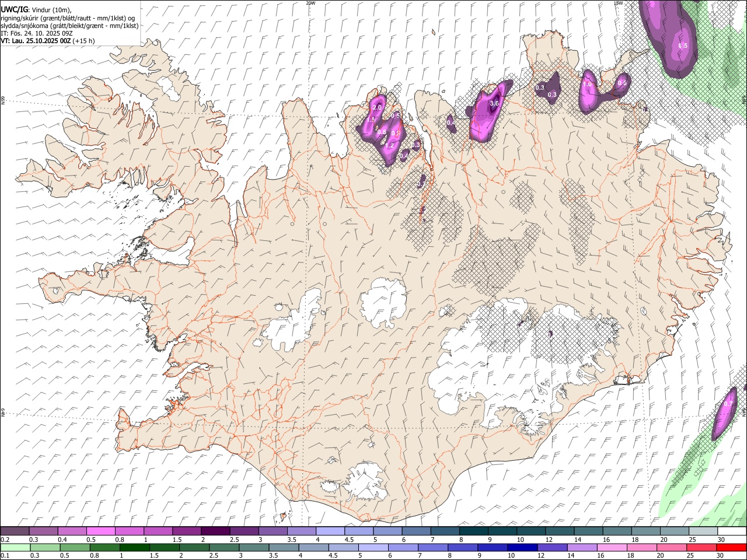
Task: Click the 20W longitude label
Action: [x=310, y=3]
